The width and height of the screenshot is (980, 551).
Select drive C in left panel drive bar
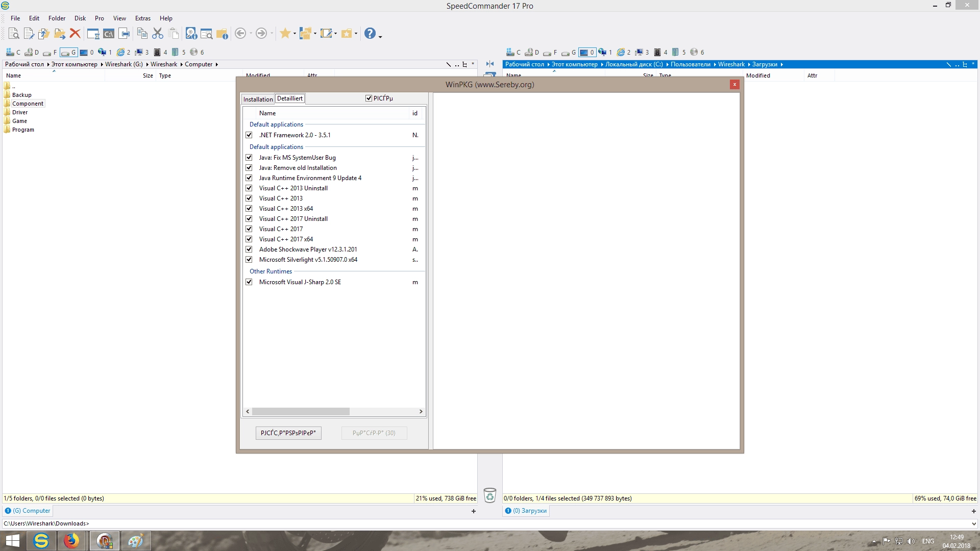coord(13,52)
